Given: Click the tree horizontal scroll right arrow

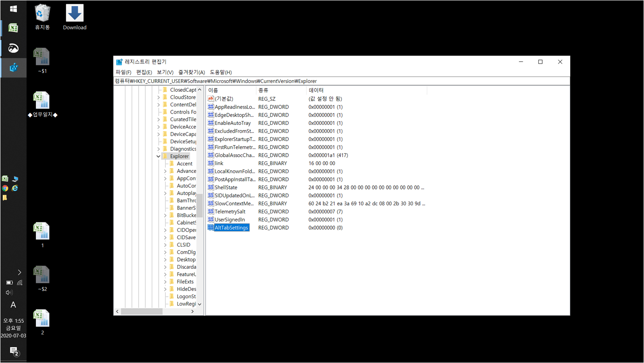Looking at the screenshot, I should pyautogui.click(x=192, y=311).
